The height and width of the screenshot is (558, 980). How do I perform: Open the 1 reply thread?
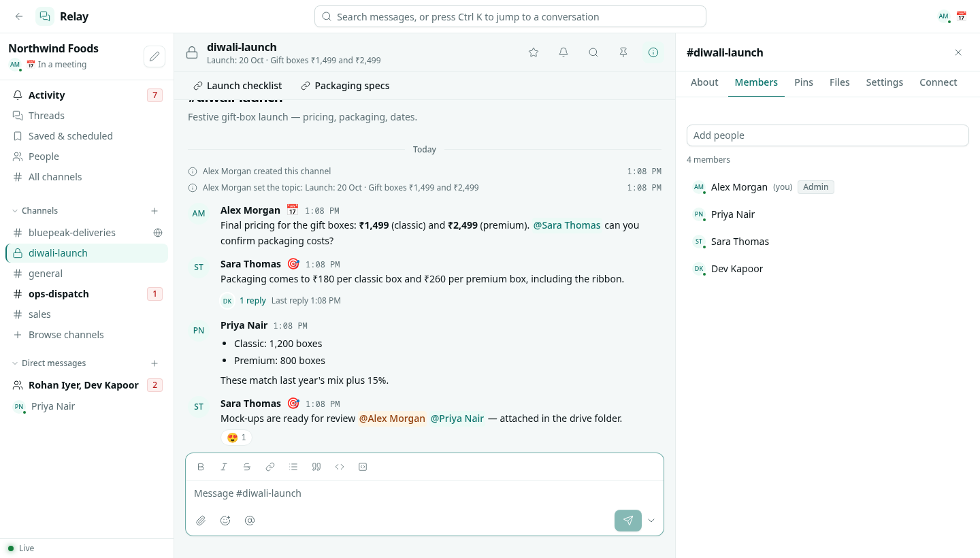(x=252, y=301)
